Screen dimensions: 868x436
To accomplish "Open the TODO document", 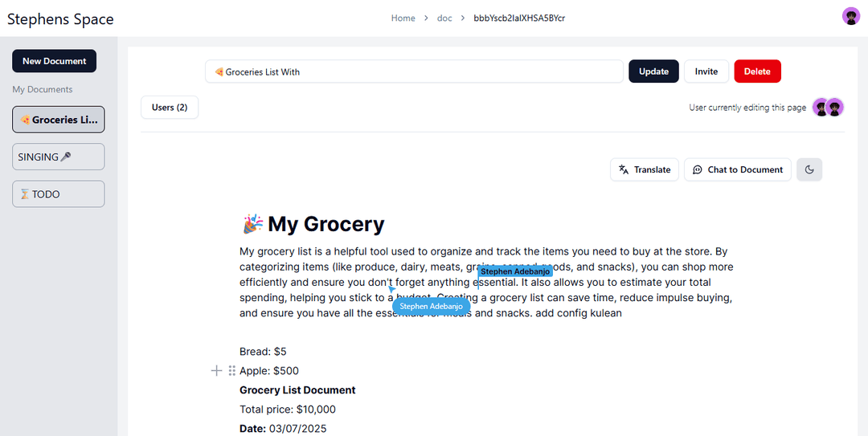I will coord(58,194).
